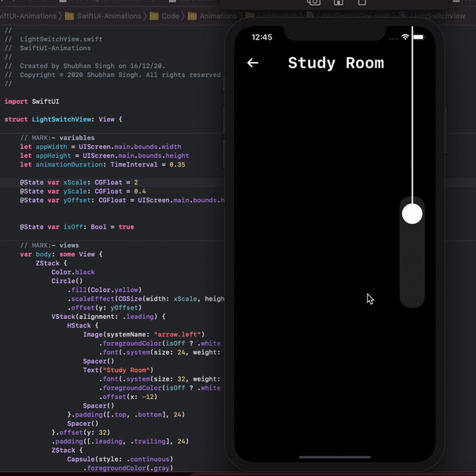Click the 'Text("Study Room")' code line

coord(118,370)
